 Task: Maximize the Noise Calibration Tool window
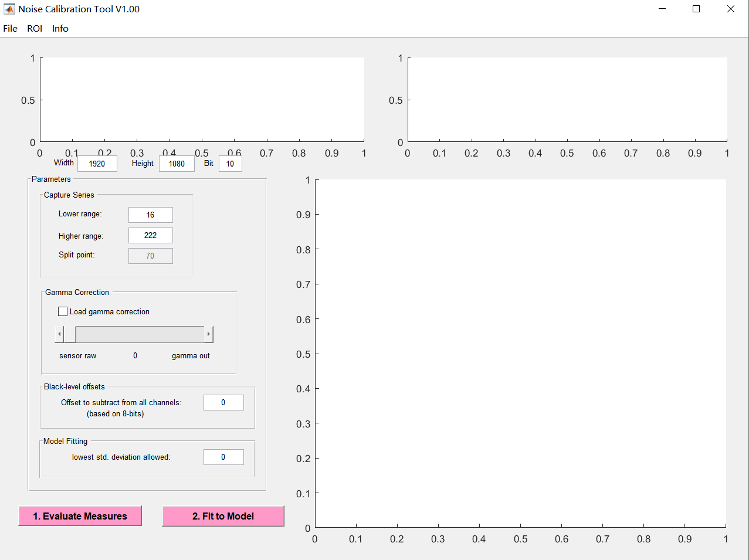(x=696, y=9)
